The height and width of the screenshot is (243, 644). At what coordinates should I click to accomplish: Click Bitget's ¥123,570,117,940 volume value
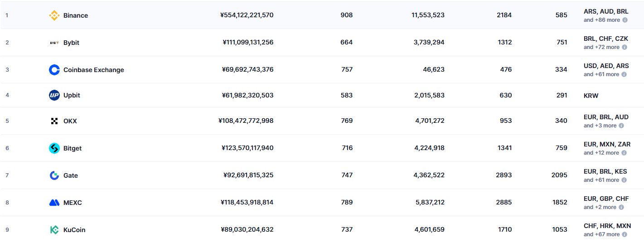247,148
